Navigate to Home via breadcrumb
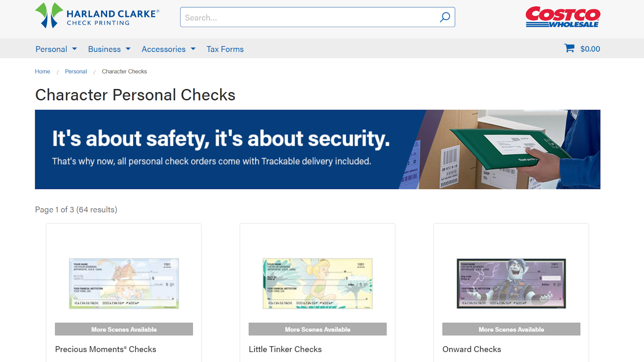The height and width of the screenshot is (362, 644). tap(42, 71)
